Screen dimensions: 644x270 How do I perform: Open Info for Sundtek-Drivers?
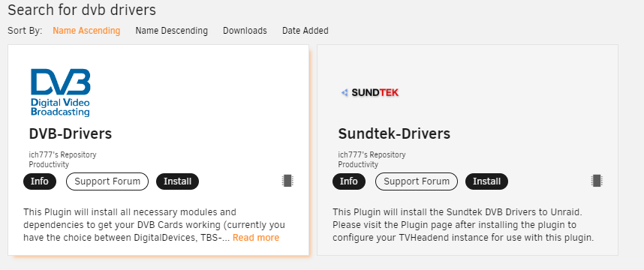(349, 181)
